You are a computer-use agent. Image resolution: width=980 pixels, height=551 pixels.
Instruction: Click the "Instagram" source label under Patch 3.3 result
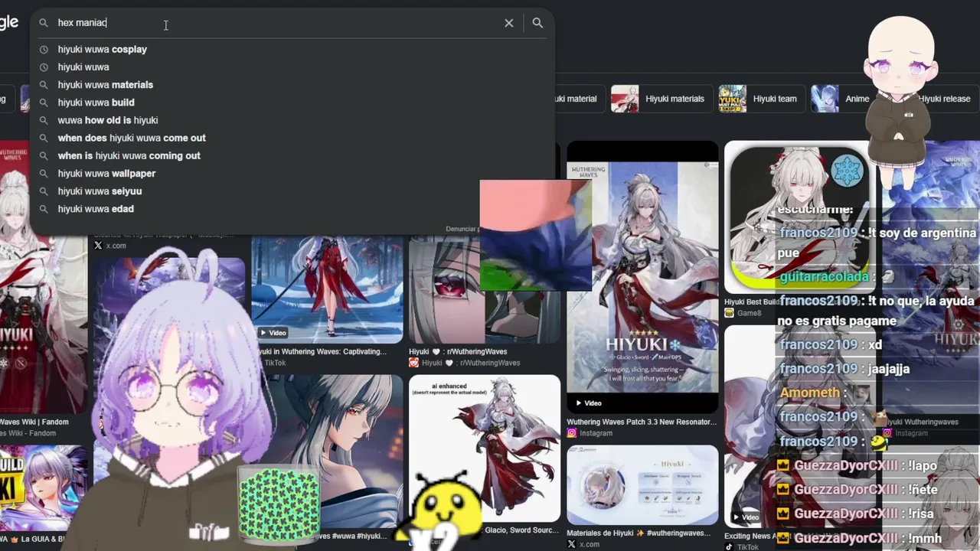click(596, 433)
